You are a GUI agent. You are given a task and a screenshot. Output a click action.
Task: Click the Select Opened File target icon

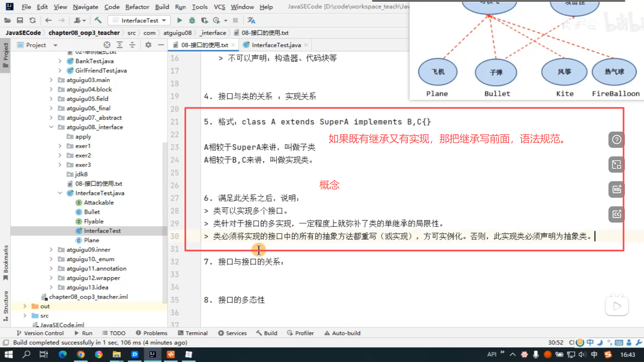(x=107, y=45)
